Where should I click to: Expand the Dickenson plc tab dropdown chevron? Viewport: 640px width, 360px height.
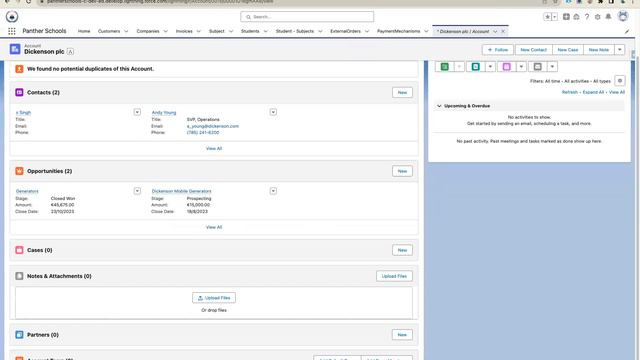tap(495, 31)
